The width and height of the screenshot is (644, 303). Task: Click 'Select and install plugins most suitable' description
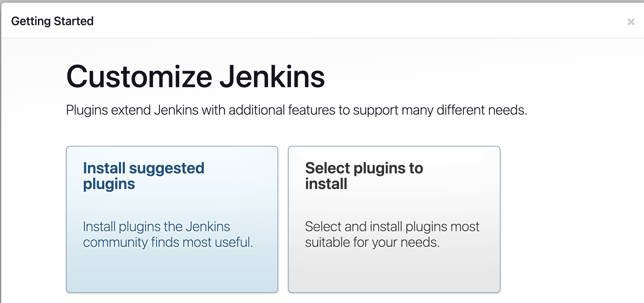(x=392, y=234)
